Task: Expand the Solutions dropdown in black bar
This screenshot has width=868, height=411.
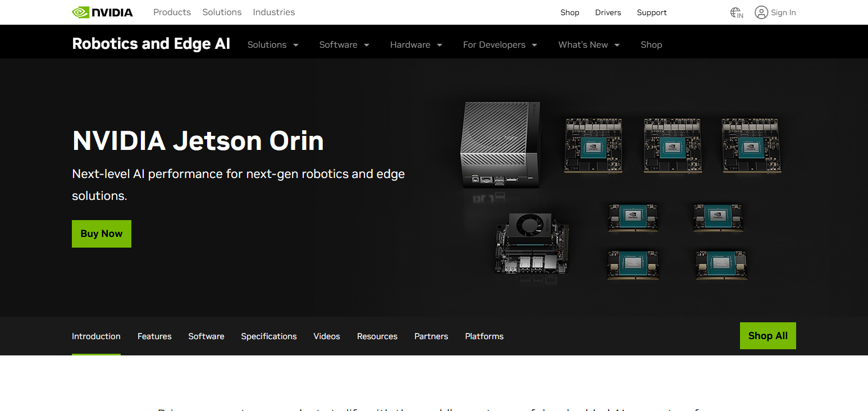Action: [x=273, y=45]
